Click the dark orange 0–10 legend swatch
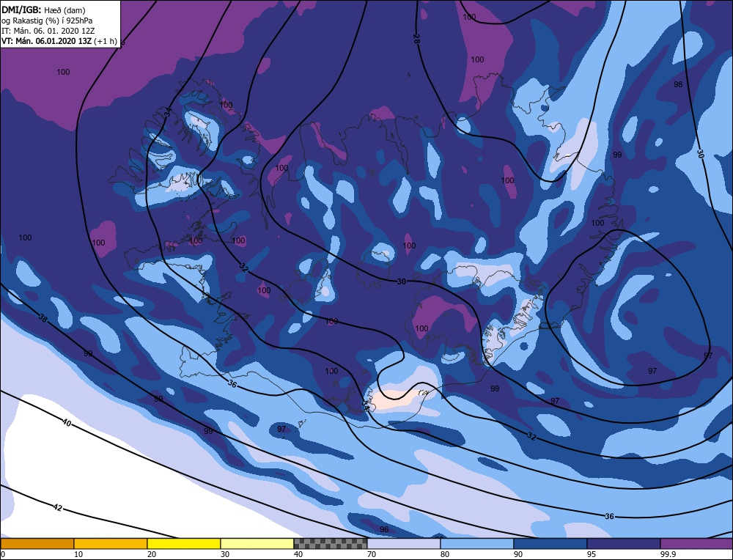The height and width of the screenshot is (560, 733). 37,543
